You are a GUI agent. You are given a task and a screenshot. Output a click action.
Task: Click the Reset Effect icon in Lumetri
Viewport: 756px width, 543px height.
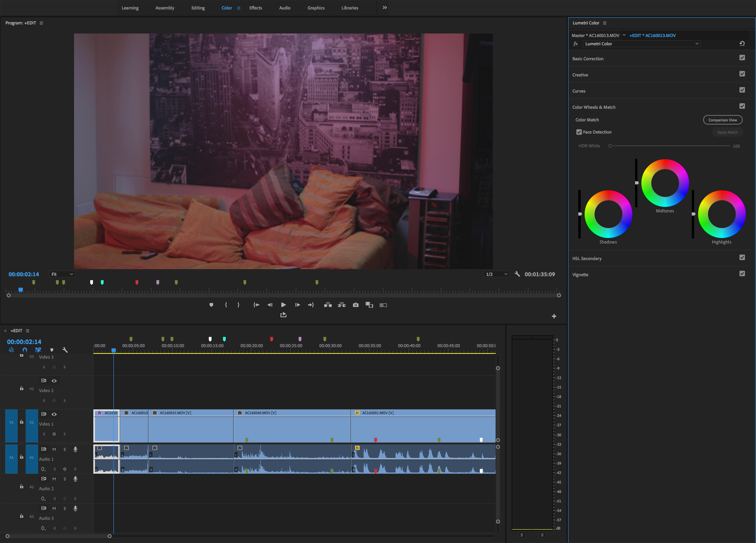(742, 44)
